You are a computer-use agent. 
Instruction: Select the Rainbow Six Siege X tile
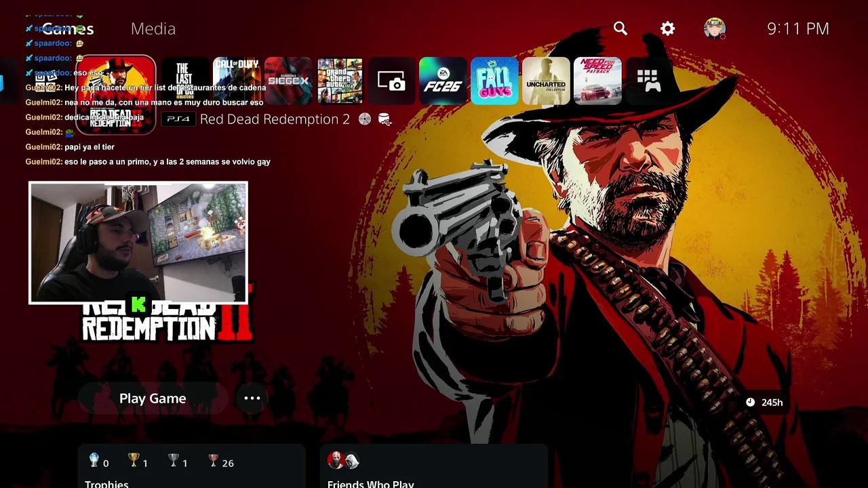click(288, 81)
